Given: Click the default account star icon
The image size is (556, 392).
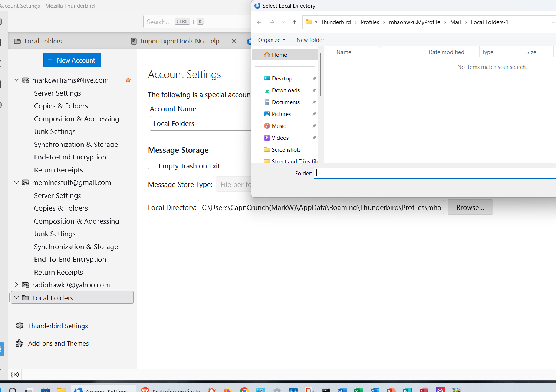Looking at the screenshot, I should pyautogui.click(x=128, y=80).
